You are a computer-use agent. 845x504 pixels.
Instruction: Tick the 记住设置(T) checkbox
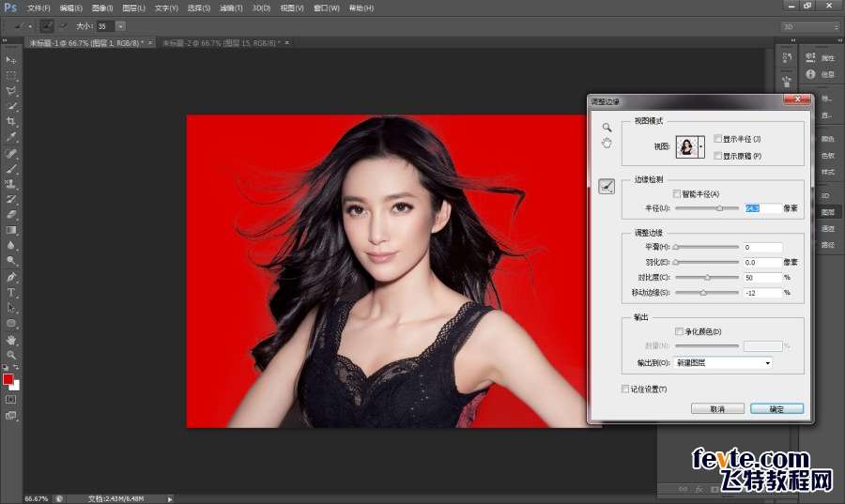tap(625, 389)
